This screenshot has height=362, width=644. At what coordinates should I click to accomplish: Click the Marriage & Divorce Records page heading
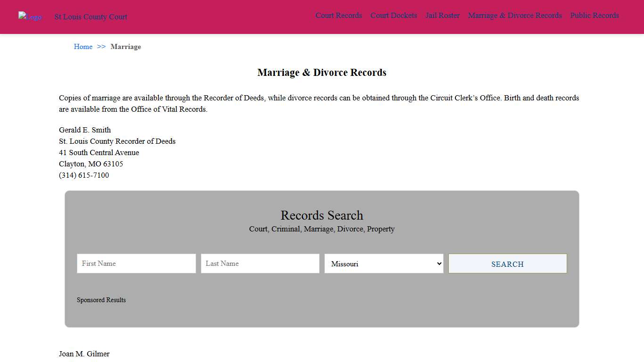(322, 73)
